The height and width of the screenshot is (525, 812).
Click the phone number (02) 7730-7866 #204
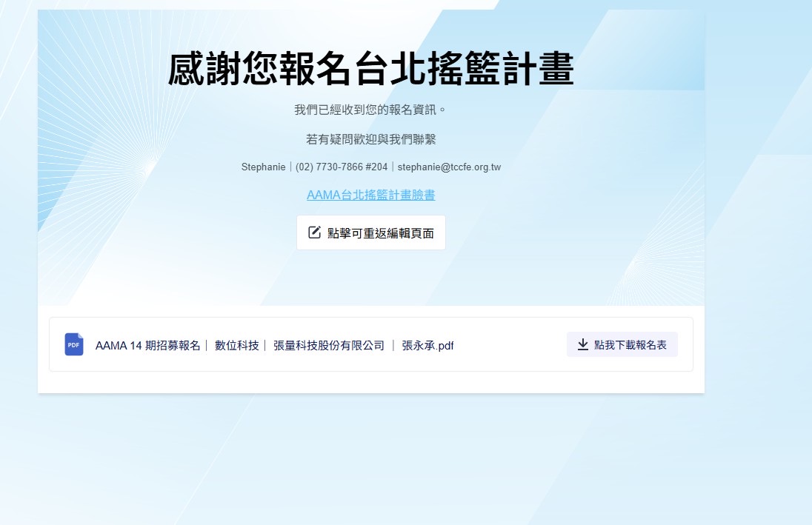tap(342, 167)
